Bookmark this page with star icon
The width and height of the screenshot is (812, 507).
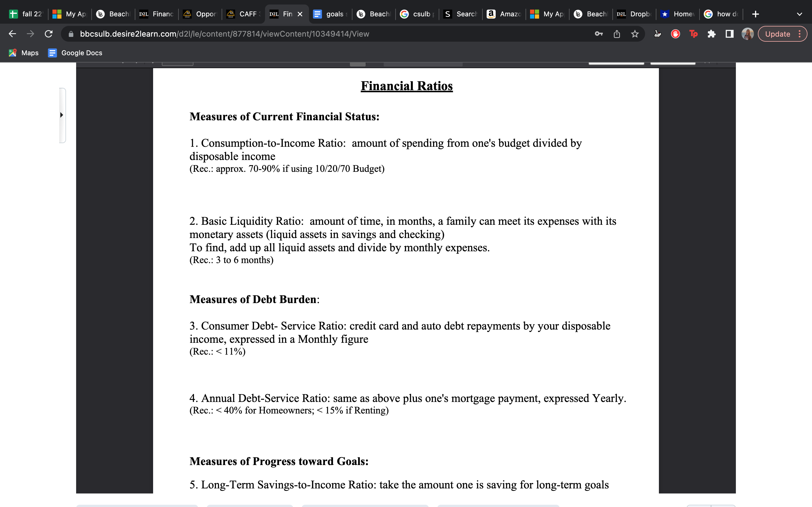(x=634, y=34)
